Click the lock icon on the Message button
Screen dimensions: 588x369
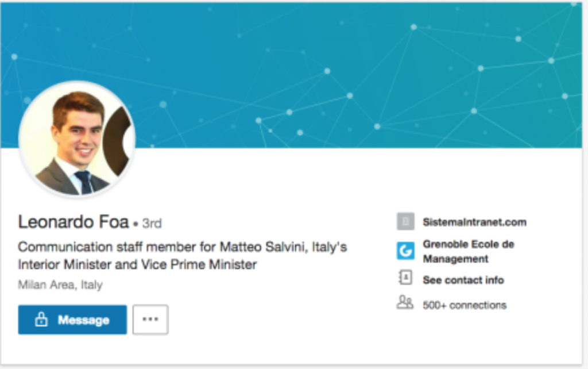[41, 320]
